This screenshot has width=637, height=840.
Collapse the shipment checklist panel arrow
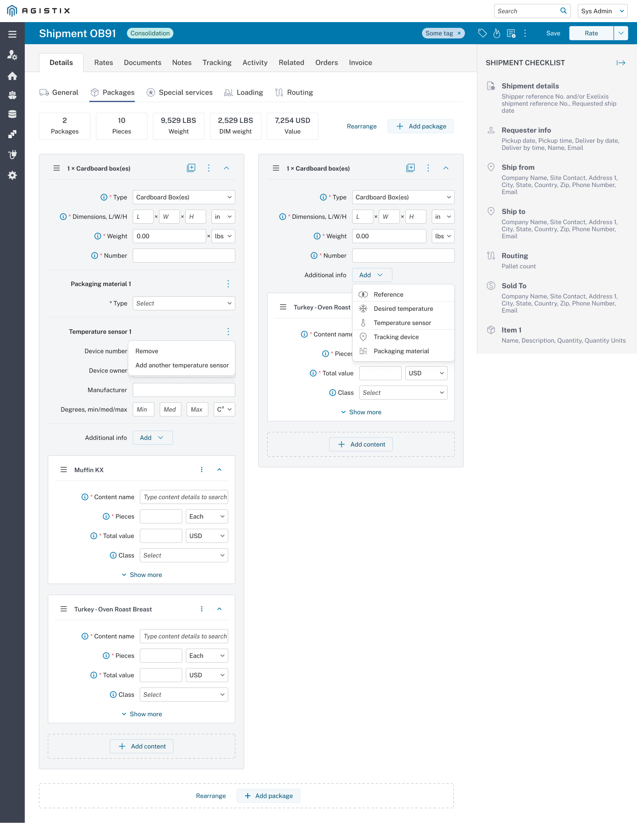click(621, 63)
